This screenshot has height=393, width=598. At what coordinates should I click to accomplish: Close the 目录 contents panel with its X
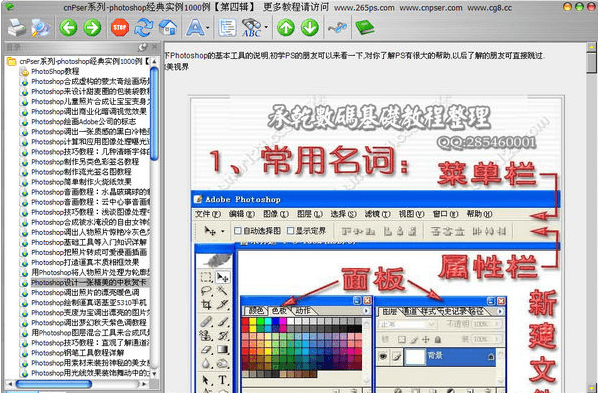point(154,47)
